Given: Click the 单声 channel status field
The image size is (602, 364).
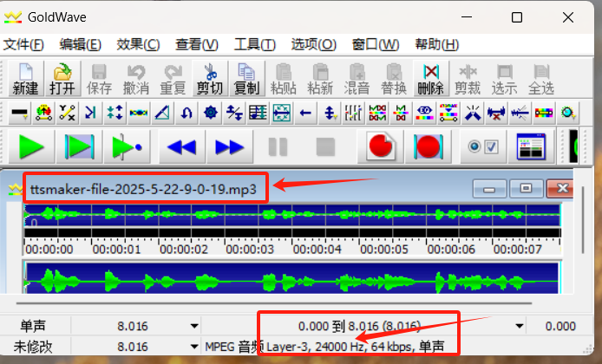Looking at the screenshot, I should [33, 327].
